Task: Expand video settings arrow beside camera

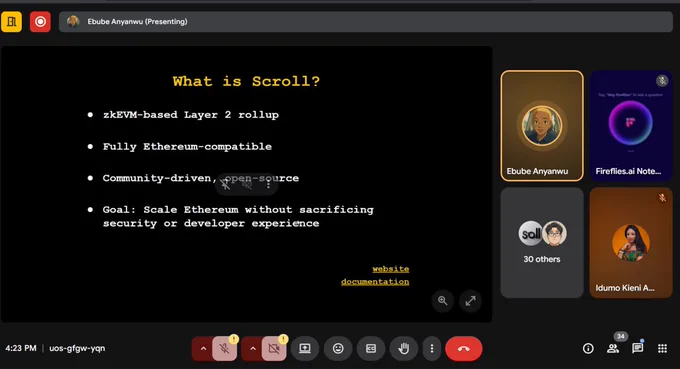Action: (x=252, y=349)
